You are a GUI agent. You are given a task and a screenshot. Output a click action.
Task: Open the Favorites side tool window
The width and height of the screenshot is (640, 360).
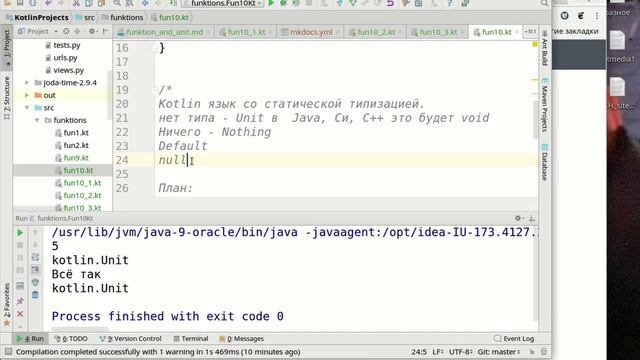pyautogui.click(x=7, y=304)
